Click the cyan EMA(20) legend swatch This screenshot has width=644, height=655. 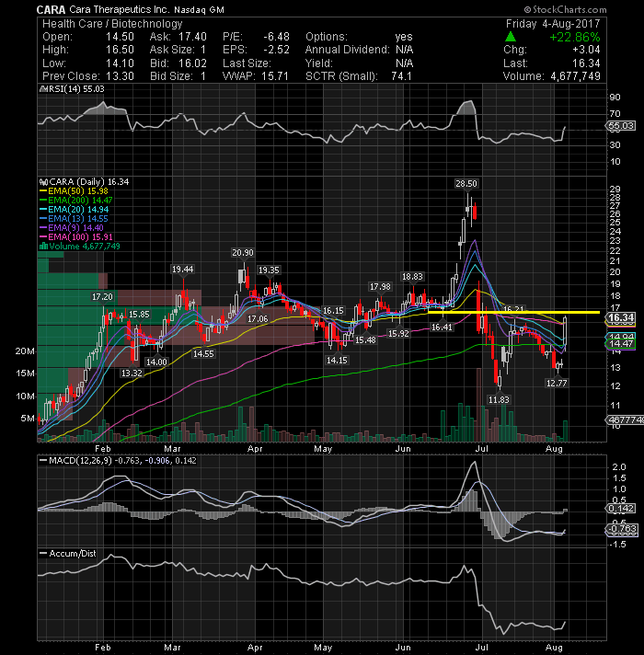(43, 210)
